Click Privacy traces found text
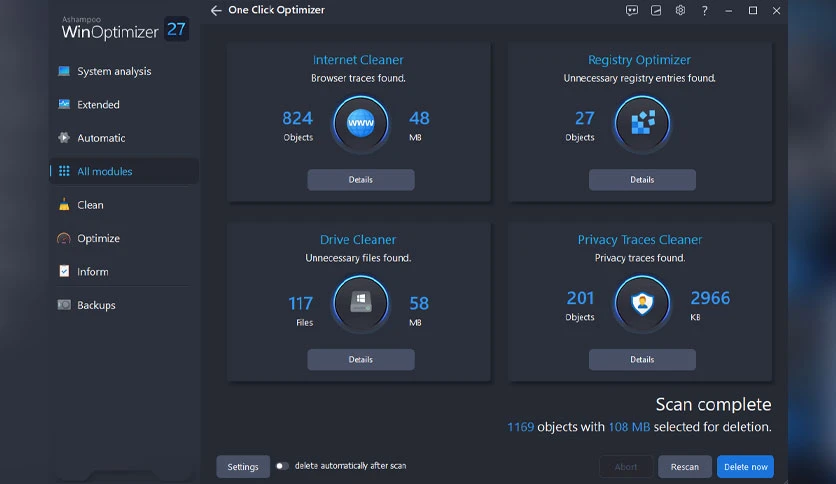 click(x=640, y=258)
